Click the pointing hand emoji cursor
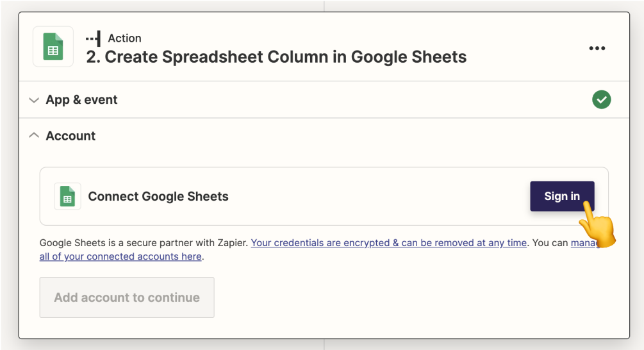 [x=598, y=225]
